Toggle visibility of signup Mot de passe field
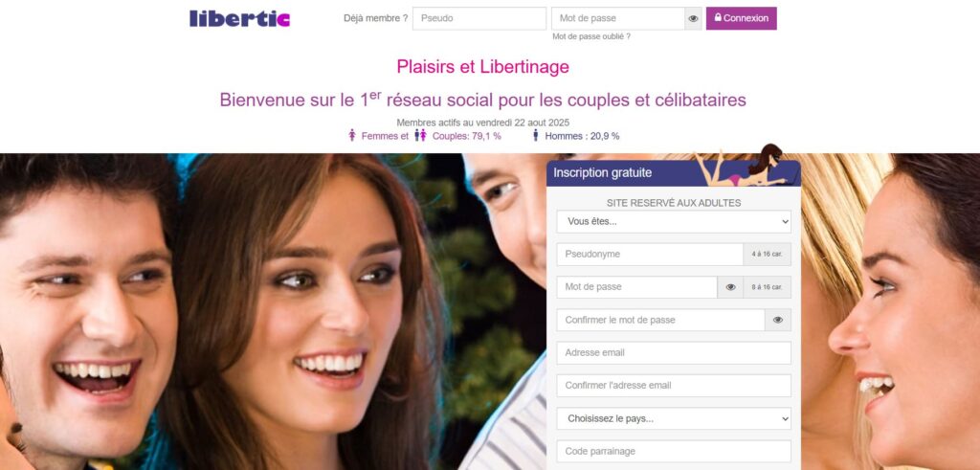 click(x=730, y=287)
